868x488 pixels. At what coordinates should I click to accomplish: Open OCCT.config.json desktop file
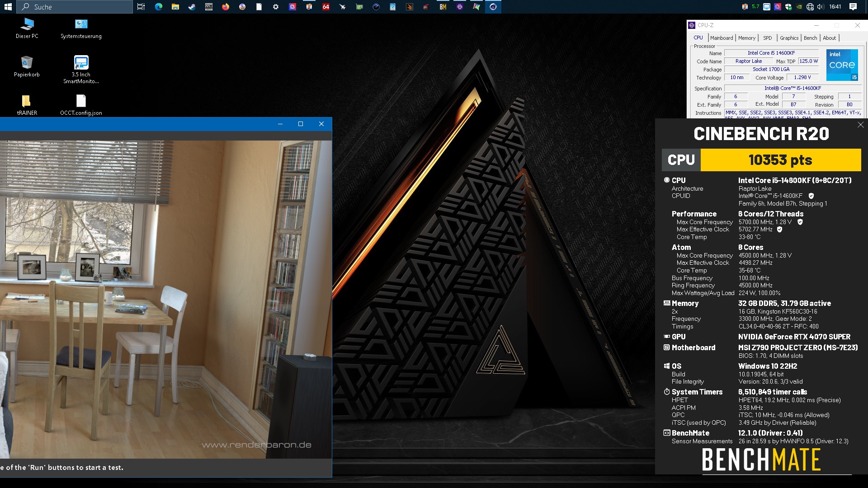(81, 105)
